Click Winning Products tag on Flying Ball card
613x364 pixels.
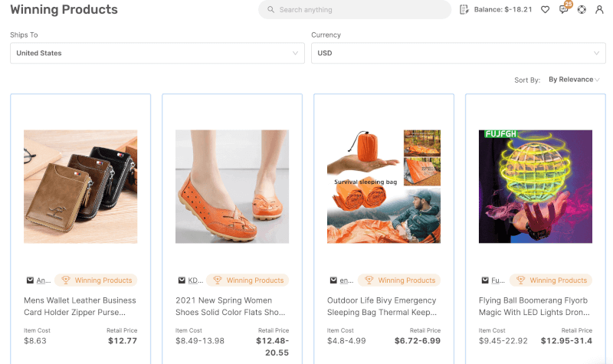[551, 280]
